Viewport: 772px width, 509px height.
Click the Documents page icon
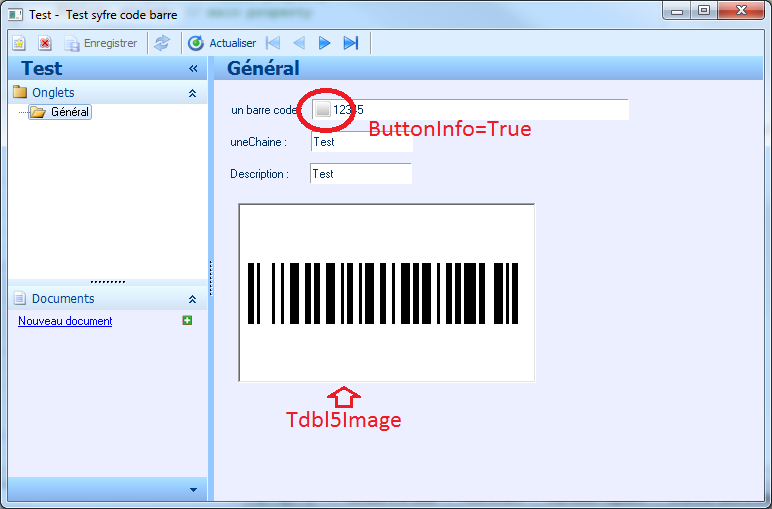point(20,298)
